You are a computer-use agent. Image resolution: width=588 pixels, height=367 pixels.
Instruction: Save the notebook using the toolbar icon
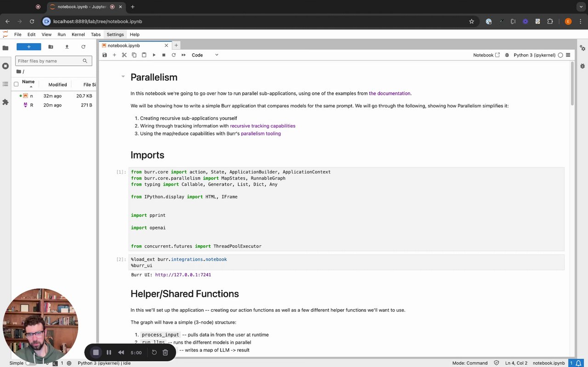(105, 55)
